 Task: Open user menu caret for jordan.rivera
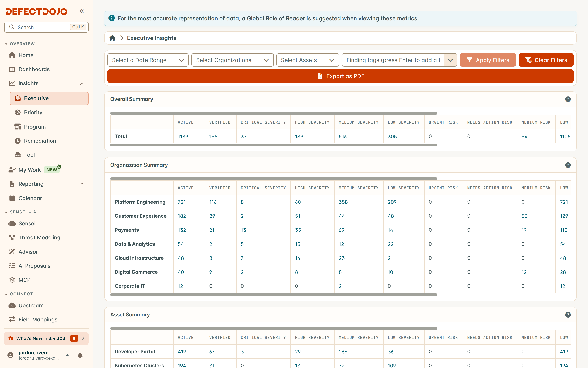[67, 355]
